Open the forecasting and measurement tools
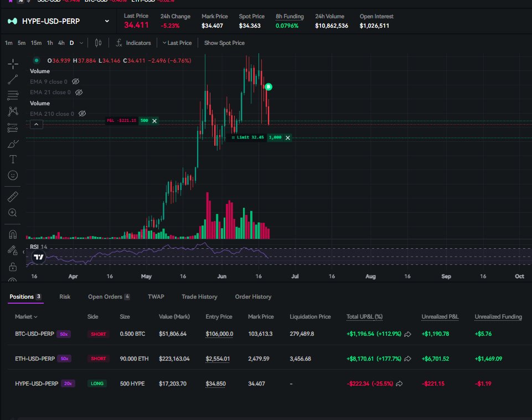Screen dimensions: 532x420 coord(13,127)
